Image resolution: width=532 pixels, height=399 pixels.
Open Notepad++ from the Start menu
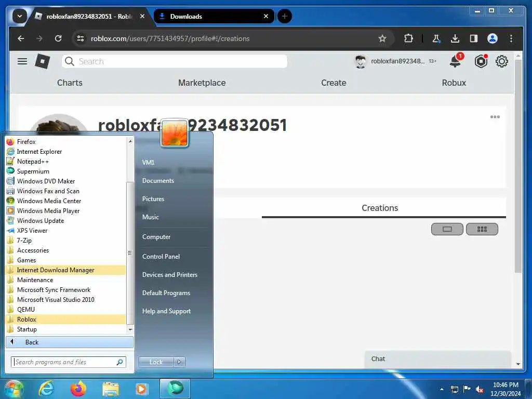(x=65, y=162)
